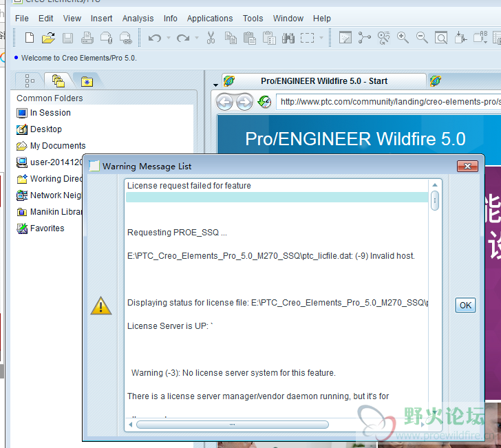The height and width of the screenshot is (448, 501).
Task: Click the Redraw view icon
Action: click(345, 38)
